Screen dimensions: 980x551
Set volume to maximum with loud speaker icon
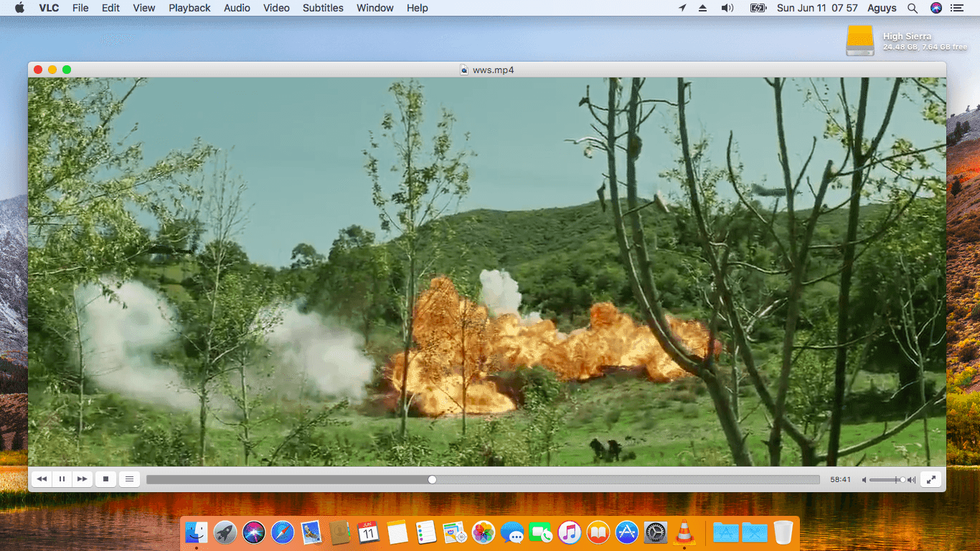pyautogui.click(x=912, y=479)
